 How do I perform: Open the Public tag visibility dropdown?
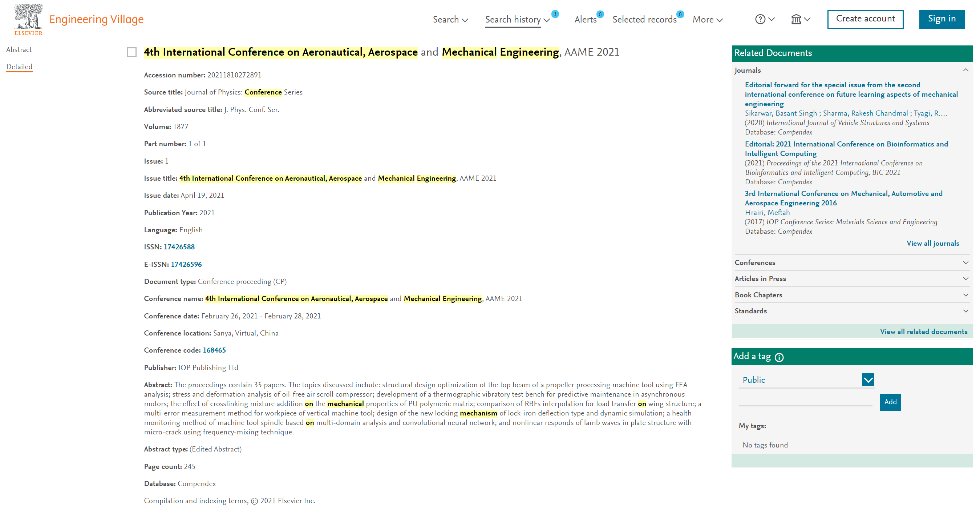[x=867, y=379]
